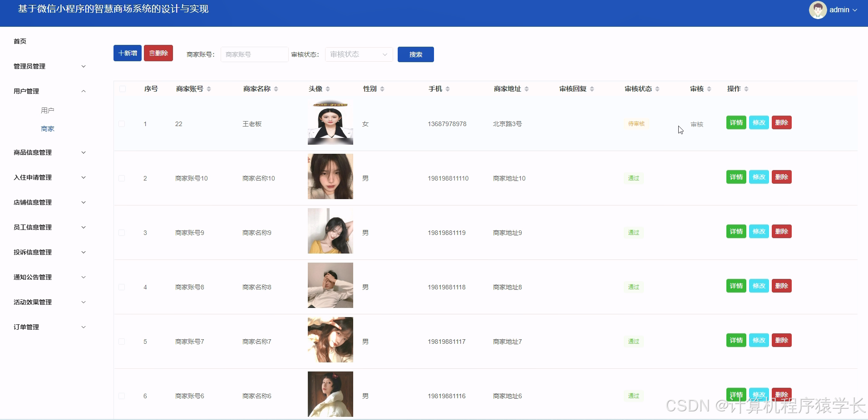Check the checkbox for 商家名称10 row
The height and width of the screenshot is (420, 868).
122,178
